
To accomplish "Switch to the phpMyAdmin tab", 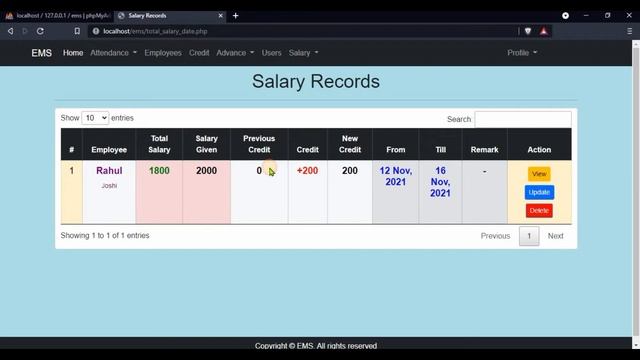I will tap(57, 16).
